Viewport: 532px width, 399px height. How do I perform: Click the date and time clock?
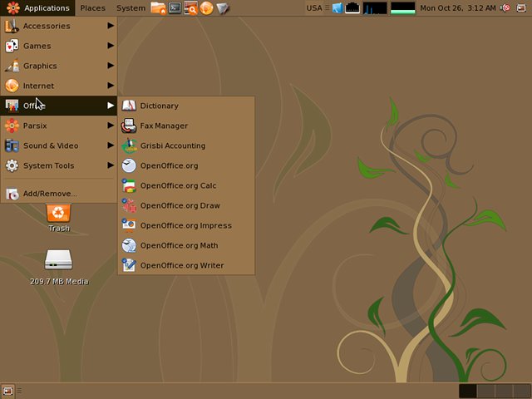tap(458, 7)
